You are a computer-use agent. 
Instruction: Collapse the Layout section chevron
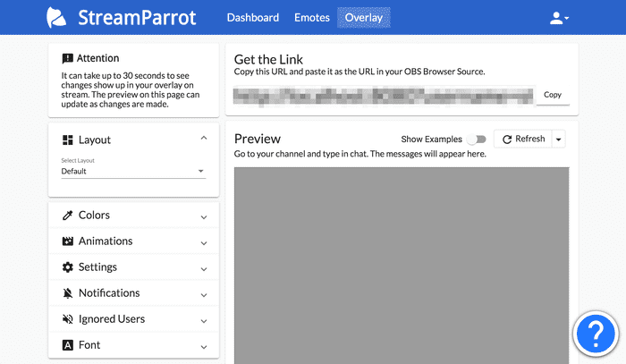[x=204, y=138]
